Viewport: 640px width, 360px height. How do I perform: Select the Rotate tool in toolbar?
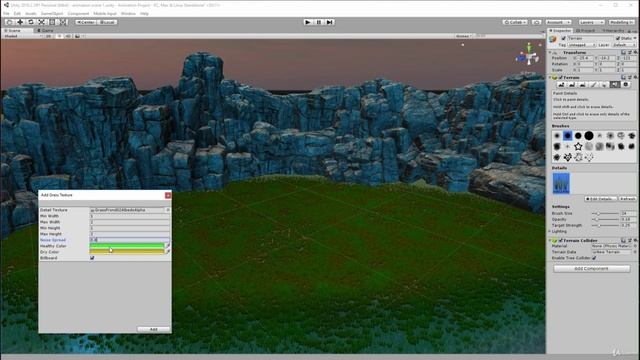31,22
